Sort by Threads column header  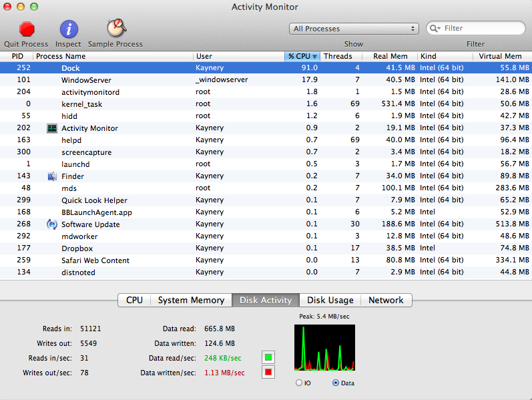(x=340, y=56)
